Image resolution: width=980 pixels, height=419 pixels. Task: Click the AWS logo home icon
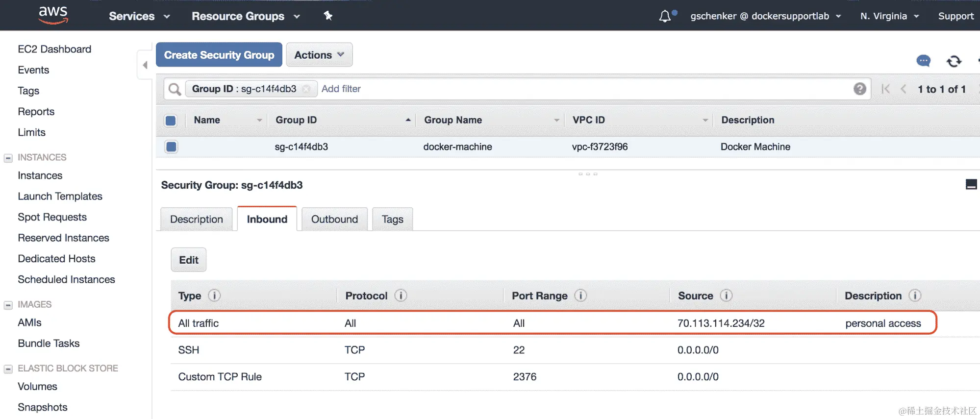click(x=53, y=15)
